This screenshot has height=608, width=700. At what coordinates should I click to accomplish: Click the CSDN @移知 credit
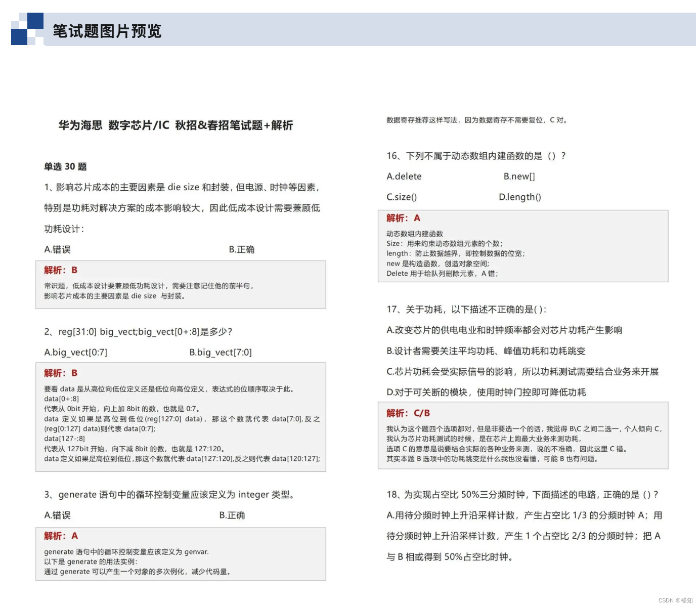[x=676, y=600]
